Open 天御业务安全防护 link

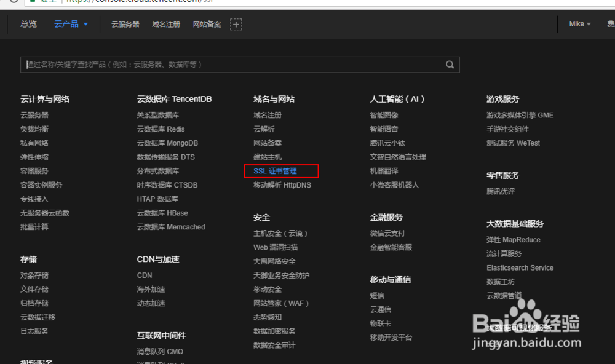click(281, 275)
